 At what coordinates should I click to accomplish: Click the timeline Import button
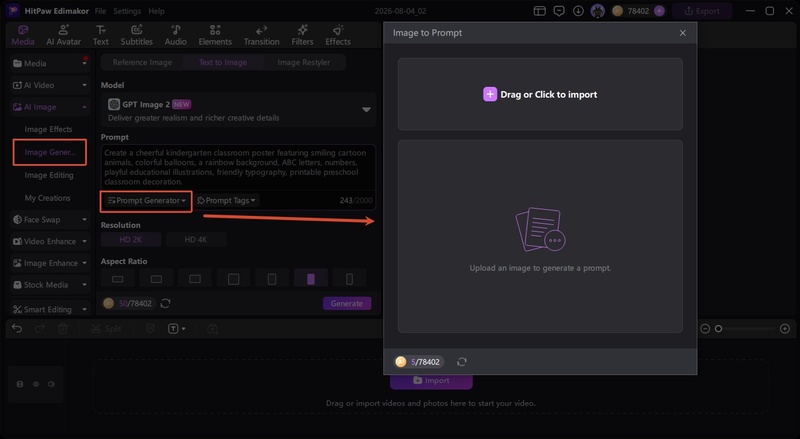click(432, 381)
